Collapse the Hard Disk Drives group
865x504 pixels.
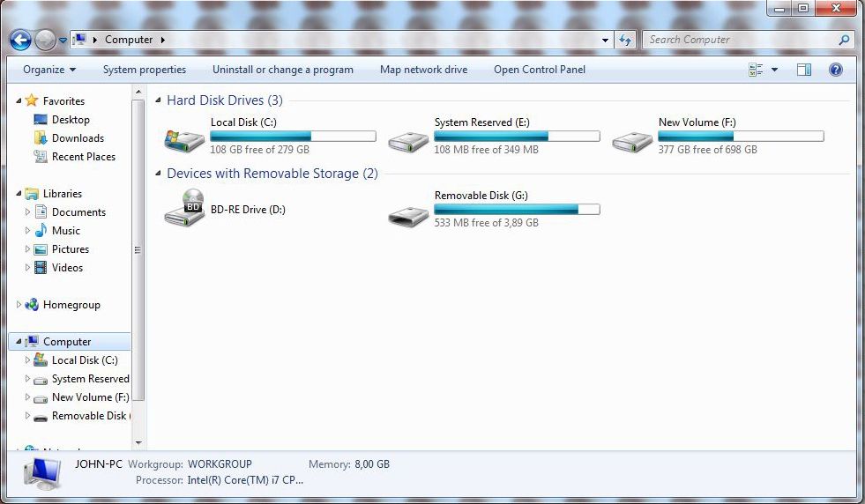click(159, 100)
